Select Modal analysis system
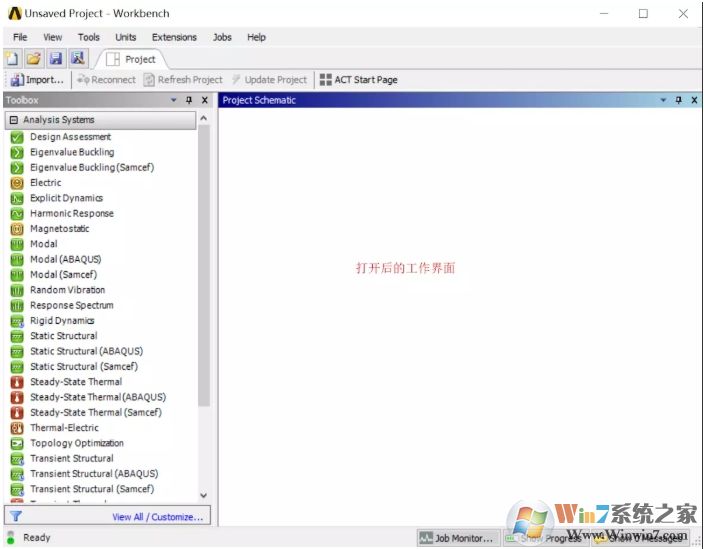This screenshot has height=549, width=704. coord(44,244)
